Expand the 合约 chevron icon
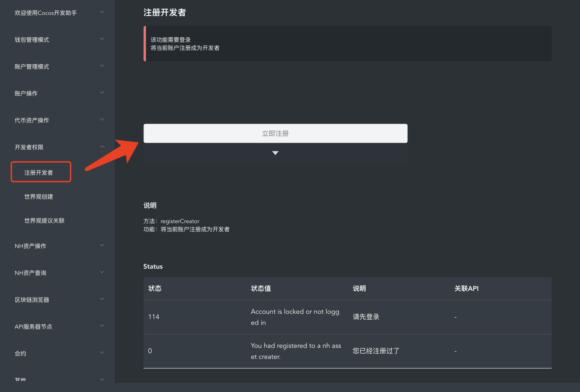This screenshot has width=580, height=392. pos(102,353)
